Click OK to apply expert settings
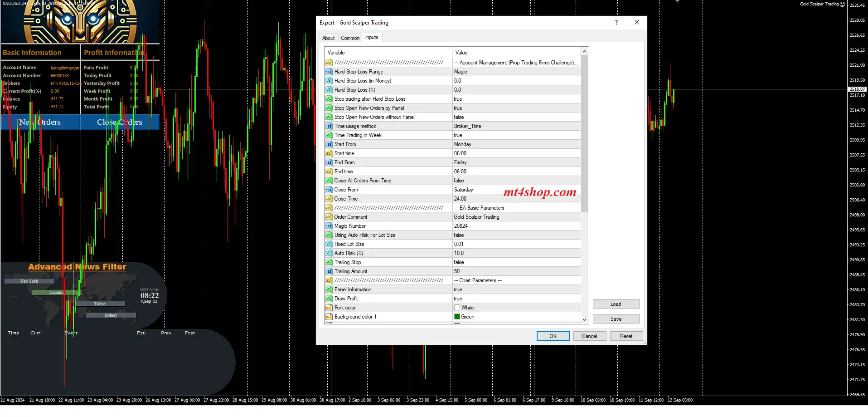This screenshot has height=417, width=868. click(553, 336)
